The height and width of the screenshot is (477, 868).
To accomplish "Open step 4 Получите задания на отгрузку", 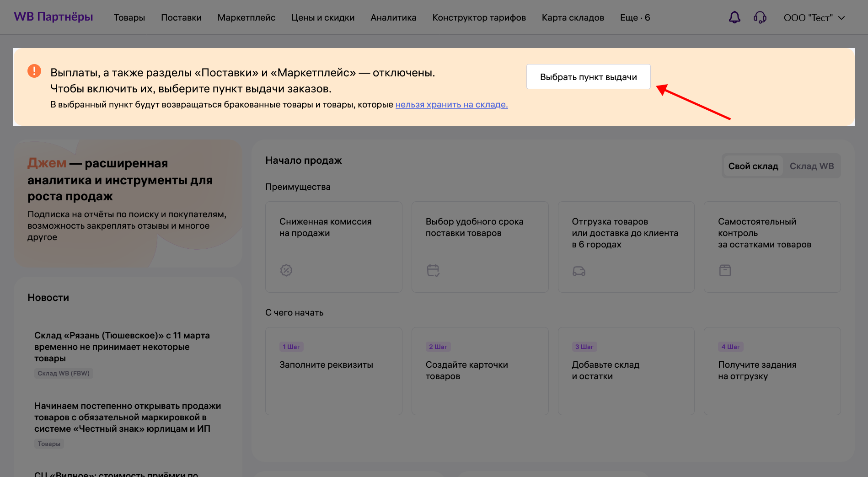I will pos(772,371).
